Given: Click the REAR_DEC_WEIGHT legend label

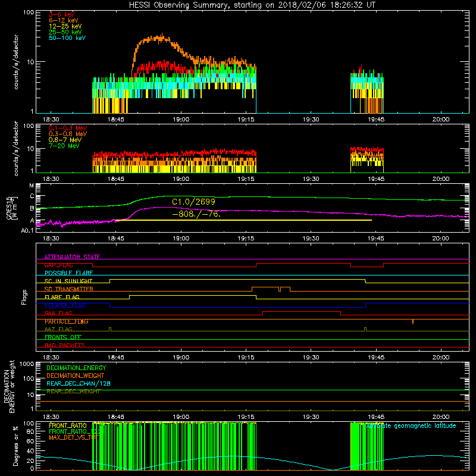Looking at the screenshot, I should click(73, 392).
